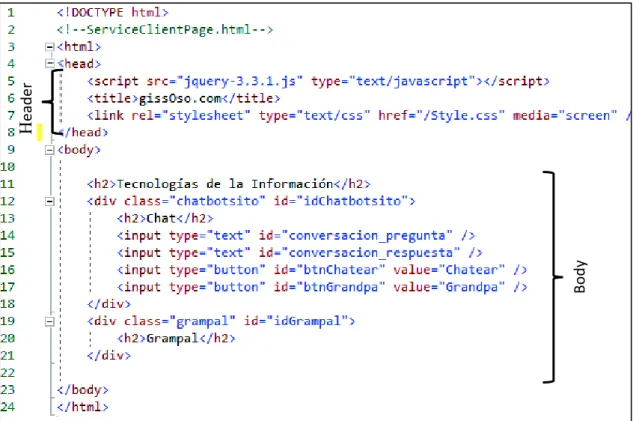
Task: Collapse the <body> section fold marker
Action: tap(49, 150)
